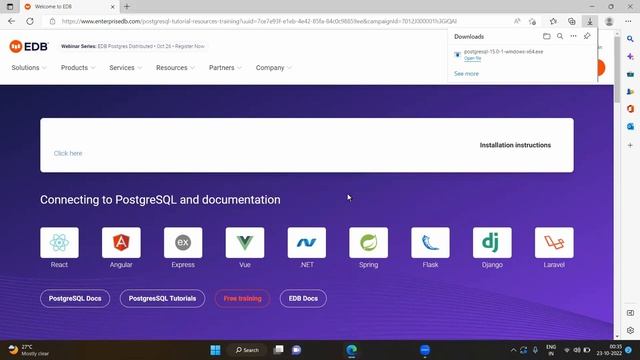The height and width of the screenshot is (360, 640).
Task: Follow the Click here link
Action: pos(68,153)
